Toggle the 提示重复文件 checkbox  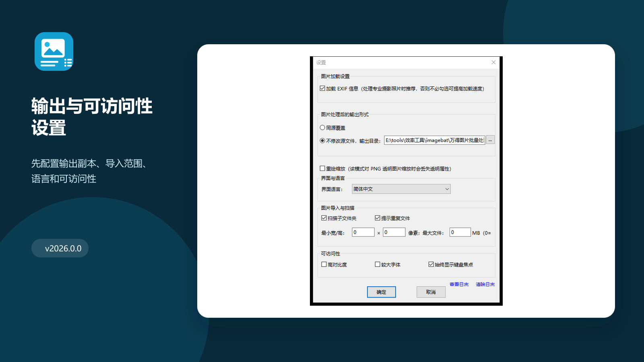coord(378,218)
